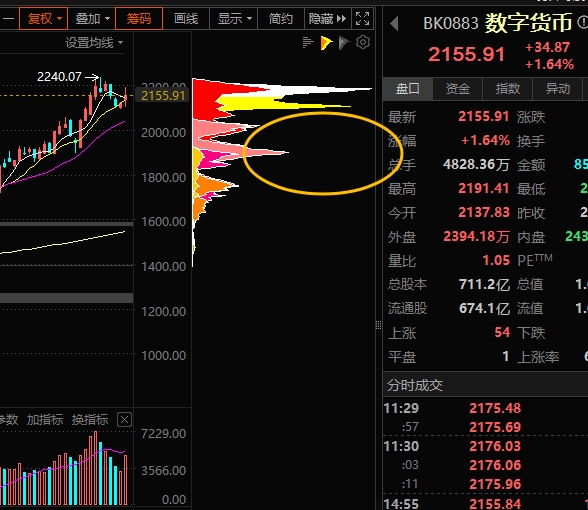Click the 分时成交 section header
588x510 pixels.
(x=415, y=385)
